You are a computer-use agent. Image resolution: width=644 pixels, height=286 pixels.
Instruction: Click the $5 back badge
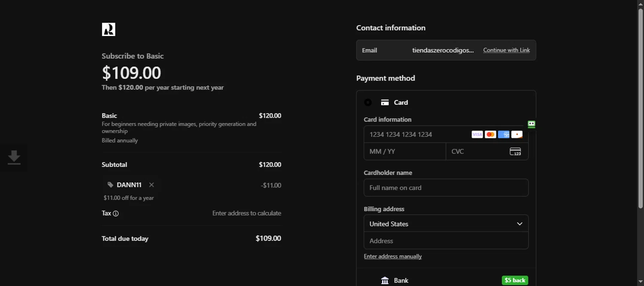coord(515,280)
